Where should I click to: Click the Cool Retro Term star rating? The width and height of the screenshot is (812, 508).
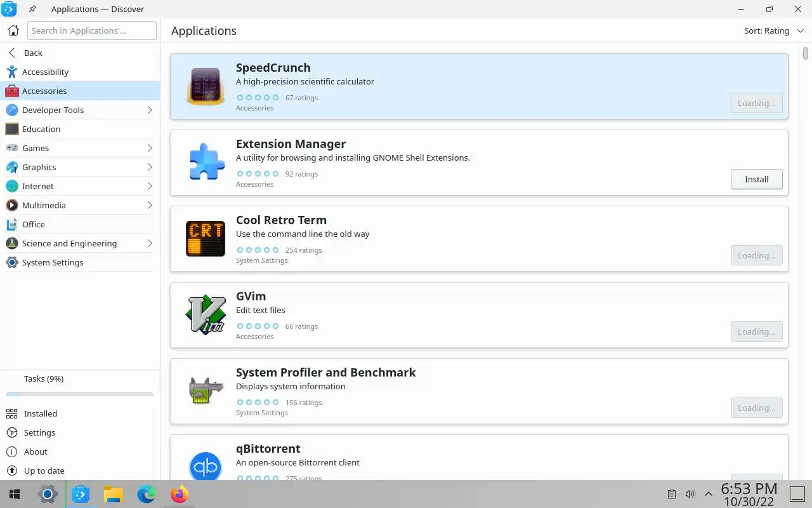point(258,250)
